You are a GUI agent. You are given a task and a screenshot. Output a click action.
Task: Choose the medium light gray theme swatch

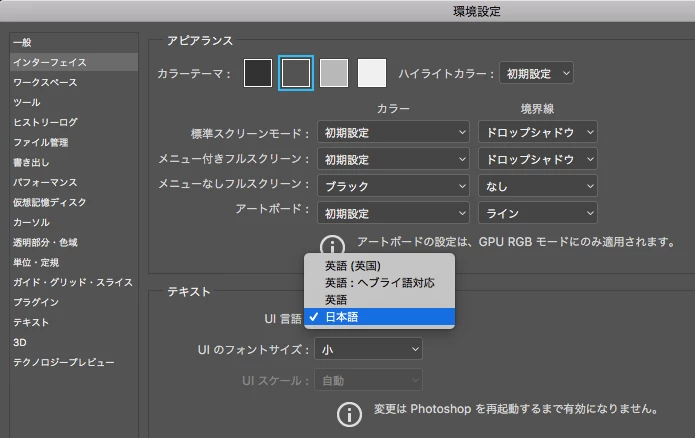click(x=334, y=73)
